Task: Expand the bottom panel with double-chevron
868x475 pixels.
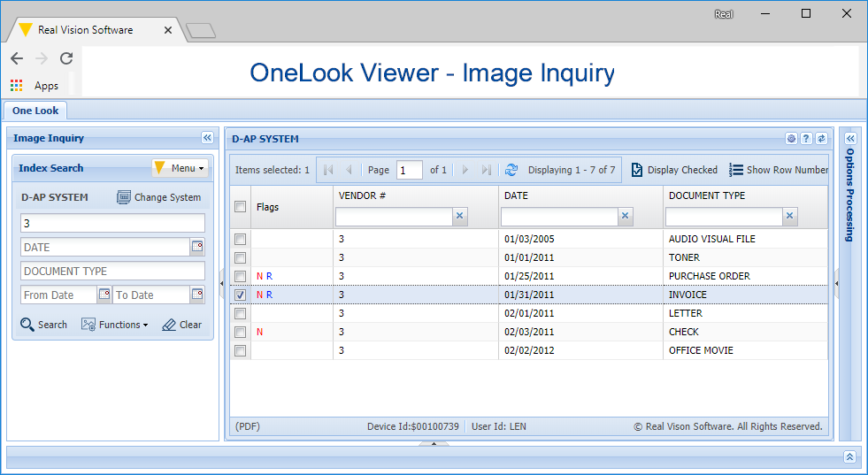Action: [x=849, y=456]
